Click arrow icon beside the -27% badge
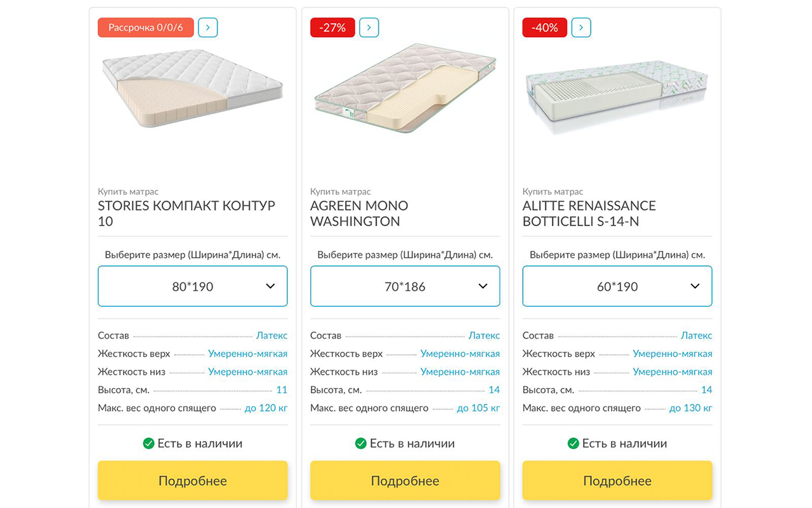This screenshot has width=812, height=508. [369, 27]
